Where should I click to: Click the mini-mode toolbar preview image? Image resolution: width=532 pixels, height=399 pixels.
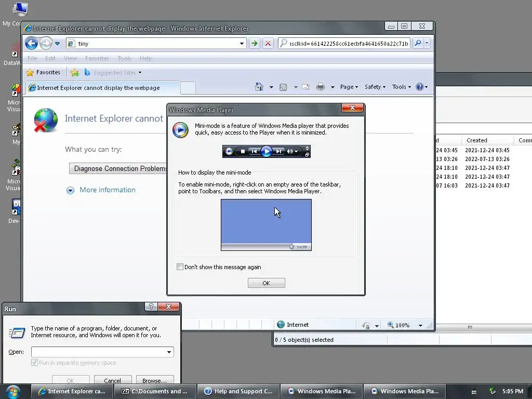[267, 151]
